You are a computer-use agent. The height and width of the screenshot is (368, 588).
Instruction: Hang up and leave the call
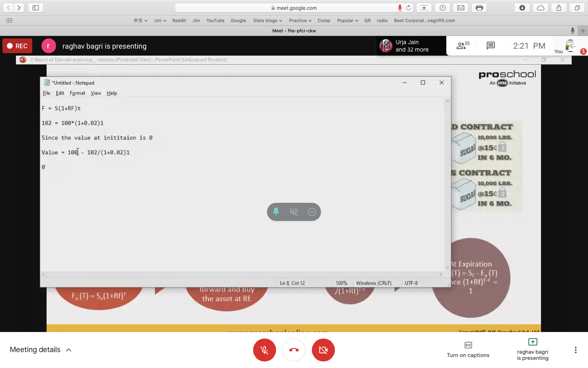click(x=294, y=350)
